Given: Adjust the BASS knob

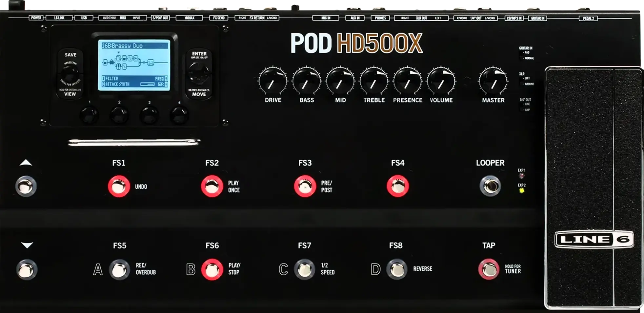Looking at the screenshot, I should pyautogui.click(x=307, y=81).
